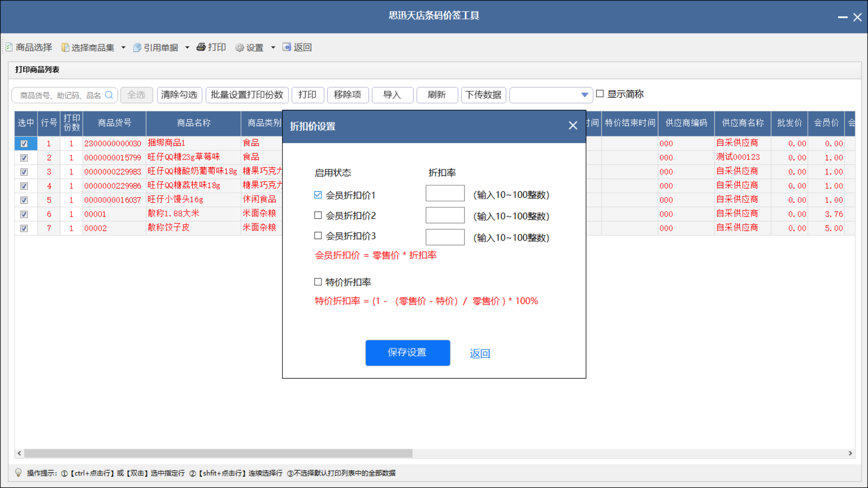
Task: Expand the dropdown arrow next to 选择商品集
Action: coord(123,47)
